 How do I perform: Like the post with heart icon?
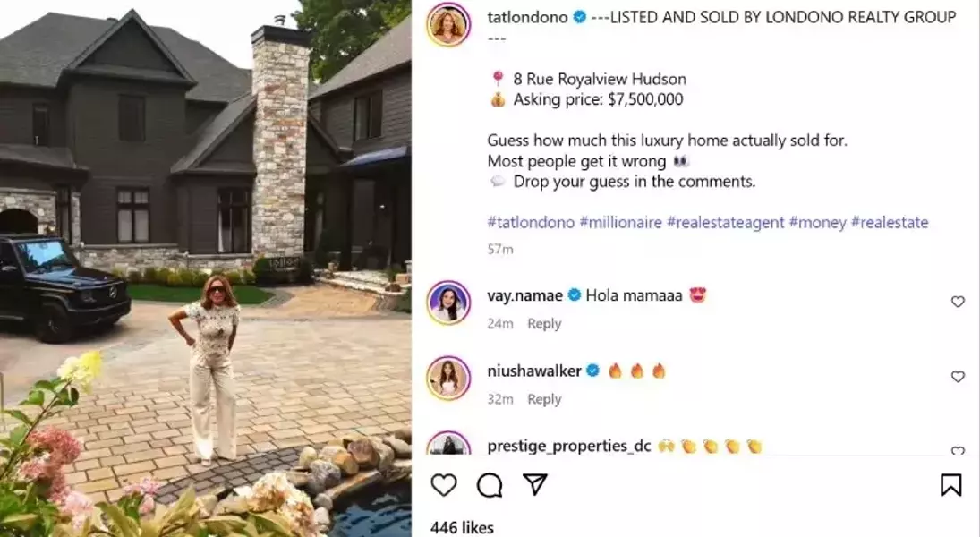[444, 485]
